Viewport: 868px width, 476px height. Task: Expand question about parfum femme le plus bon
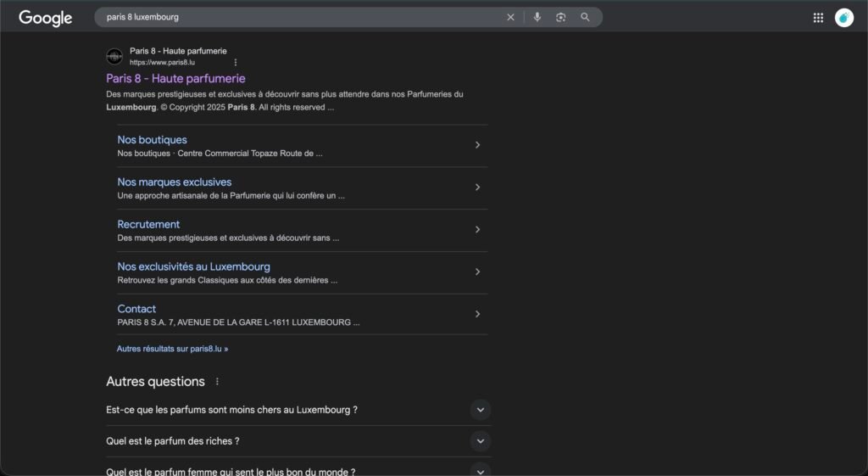coord(481,470)
